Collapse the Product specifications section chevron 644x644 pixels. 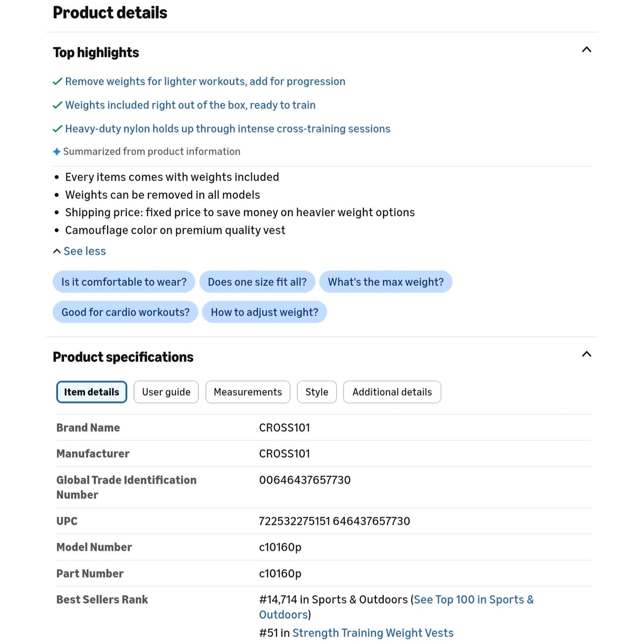pos(587,354)
